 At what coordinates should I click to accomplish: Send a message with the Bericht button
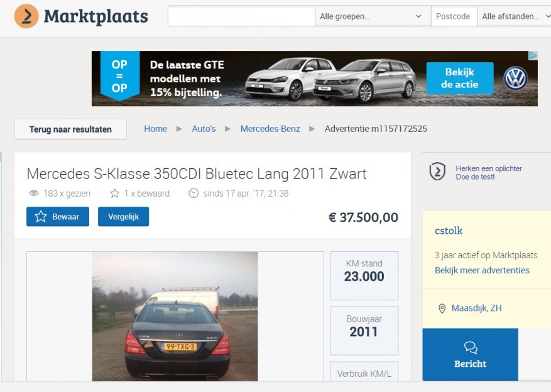[470, 354]
